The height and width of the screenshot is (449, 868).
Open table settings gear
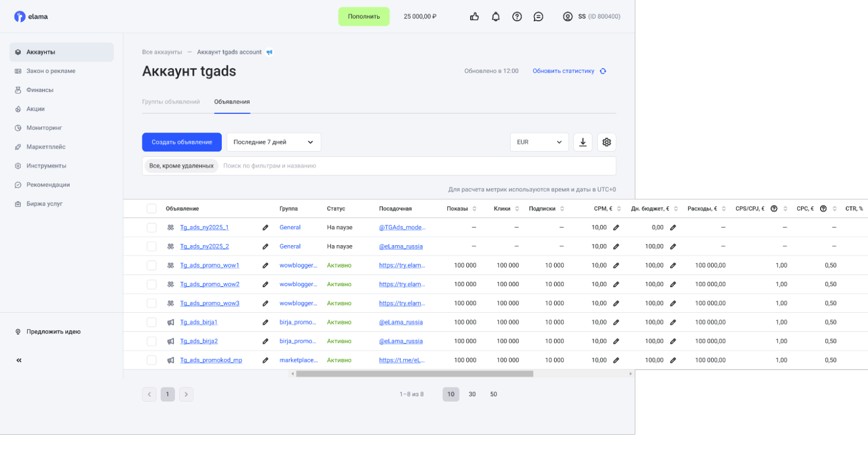pos(607,142)
